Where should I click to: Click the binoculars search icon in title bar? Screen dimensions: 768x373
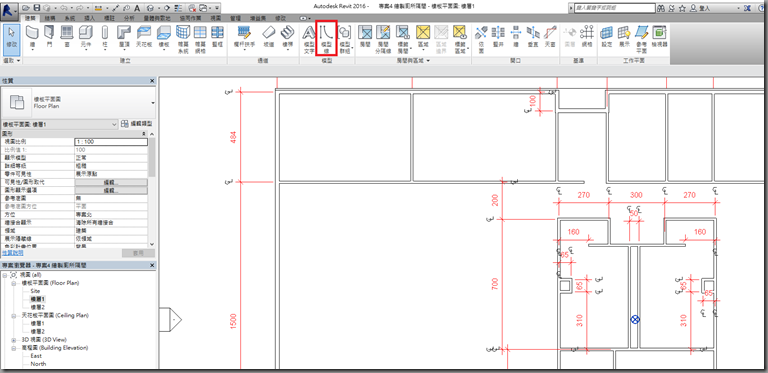tap(661, 8)
